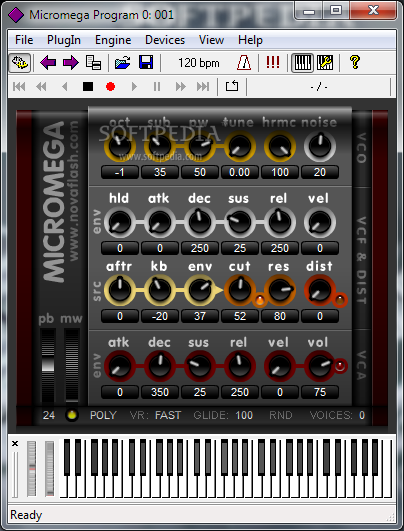The image size is (404, 531).
Task: Click the RND option
Action: pos(281,415)
